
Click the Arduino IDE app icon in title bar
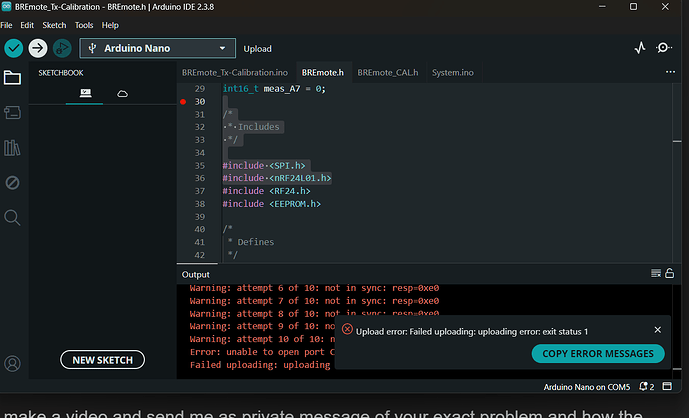(6, 7)
